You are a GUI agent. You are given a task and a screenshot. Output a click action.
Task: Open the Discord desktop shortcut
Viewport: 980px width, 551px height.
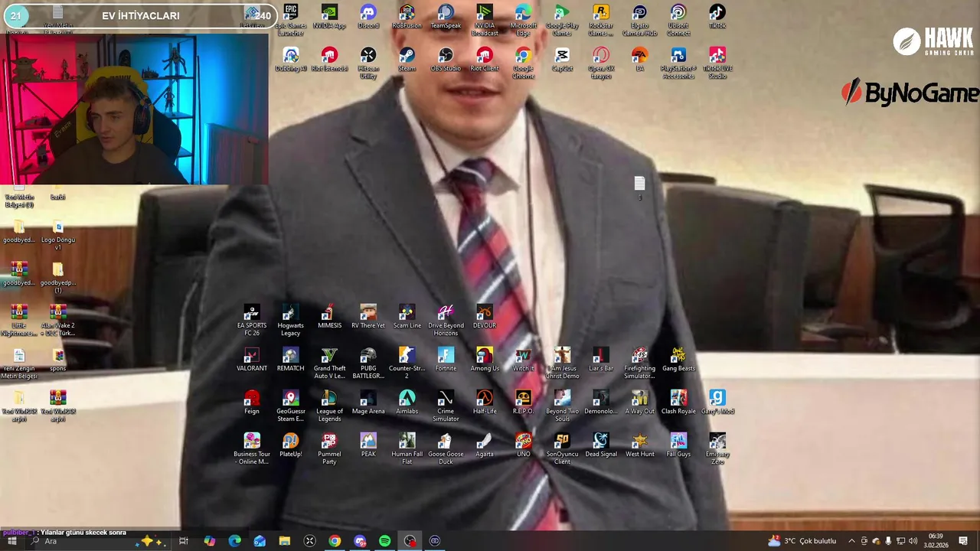point(368,16)
